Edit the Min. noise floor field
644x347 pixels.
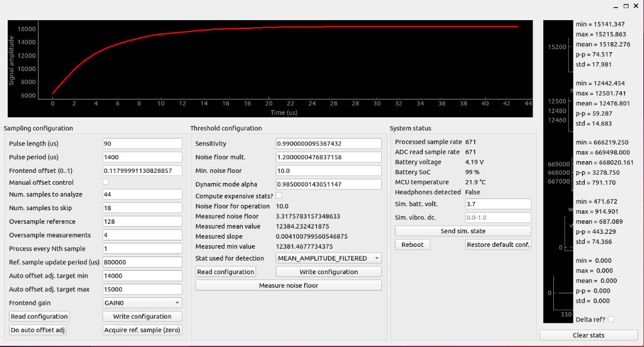tap(329, 171)
